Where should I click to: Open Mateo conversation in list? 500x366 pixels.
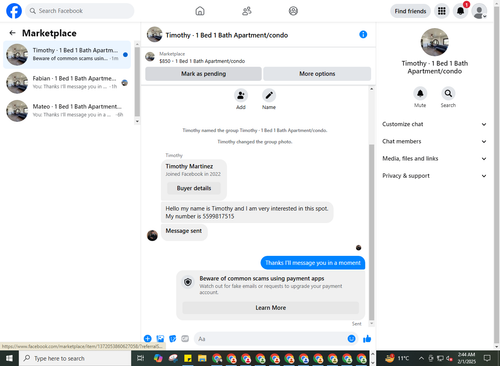pos(67,111)
